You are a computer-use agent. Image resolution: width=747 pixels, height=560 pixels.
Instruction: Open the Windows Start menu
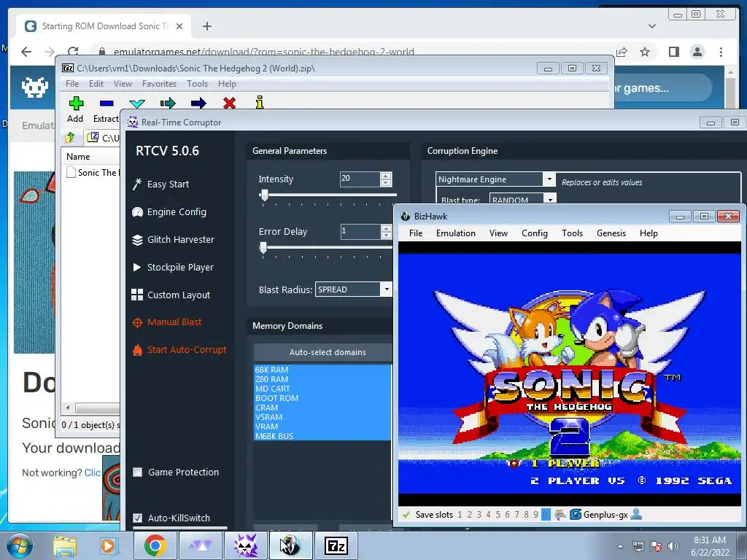click(x=20, y=545)
